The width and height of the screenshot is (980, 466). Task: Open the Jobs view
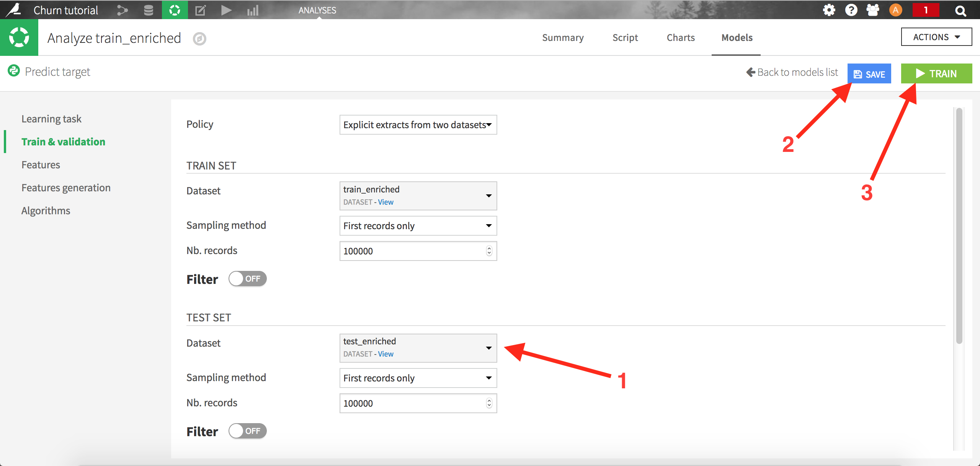[226, 10]
